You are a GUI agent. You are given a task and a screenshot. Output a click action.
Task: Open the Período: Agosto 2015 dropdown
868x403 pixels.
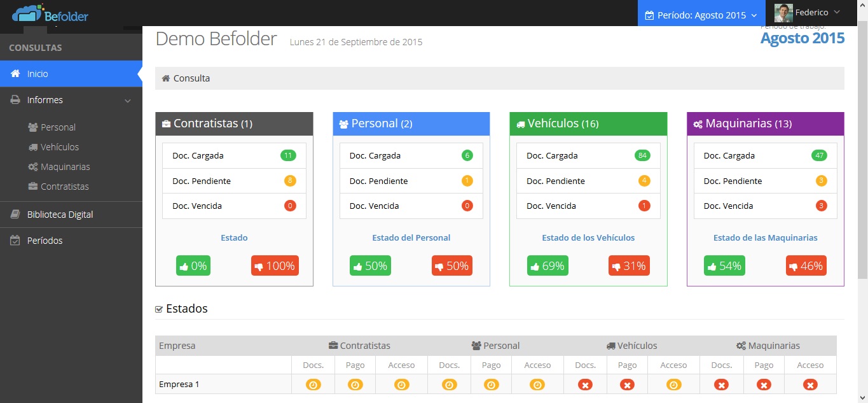701,14
